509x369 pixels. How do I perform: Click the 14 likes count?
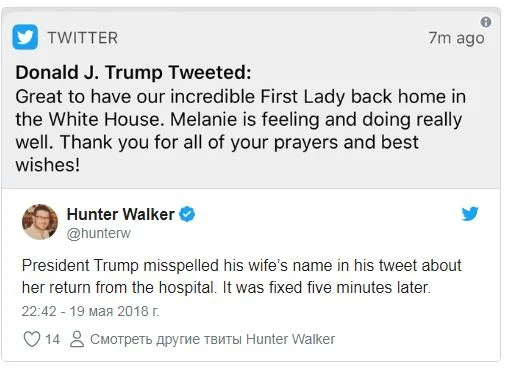coord(52,339)
